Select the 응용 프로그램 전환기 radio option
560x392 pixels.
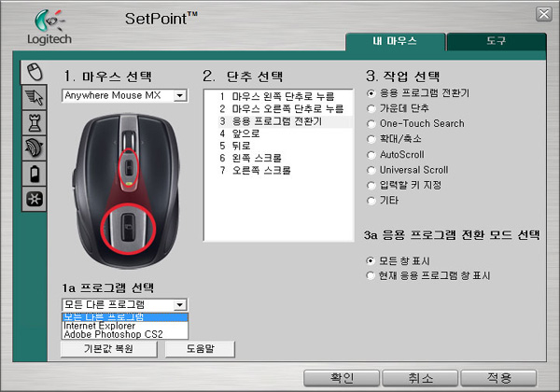[371, 93]
